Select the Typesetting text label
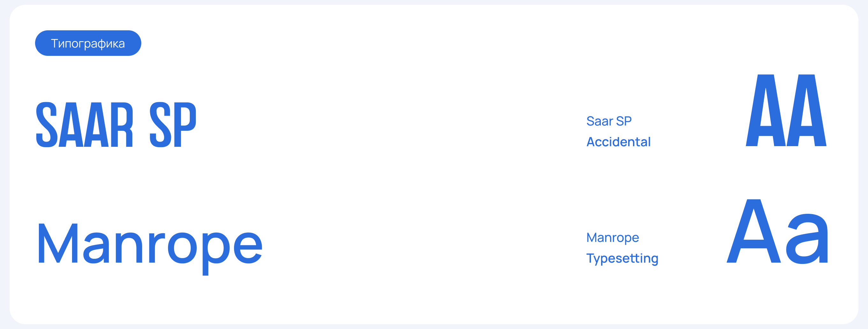Image resolution: width=868 pixels, height=329 pixels. tap(622, 258)
